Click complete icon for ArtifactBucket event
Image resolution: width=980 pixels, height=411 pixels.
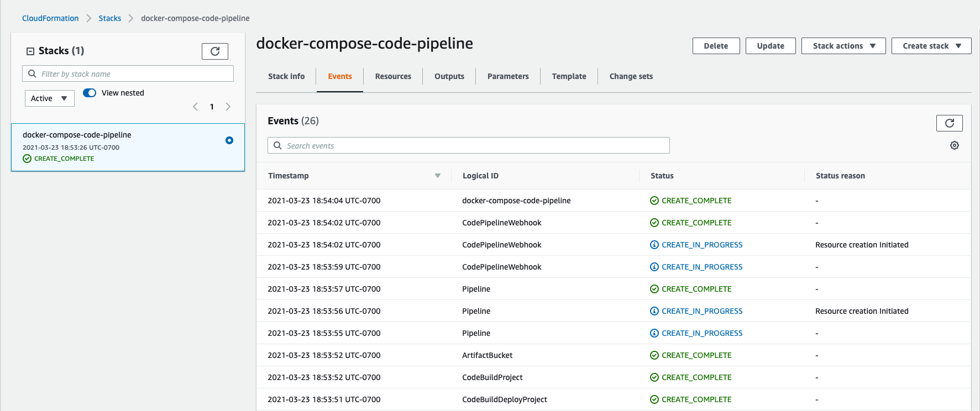pyautogui.click(x=654, y=355)
